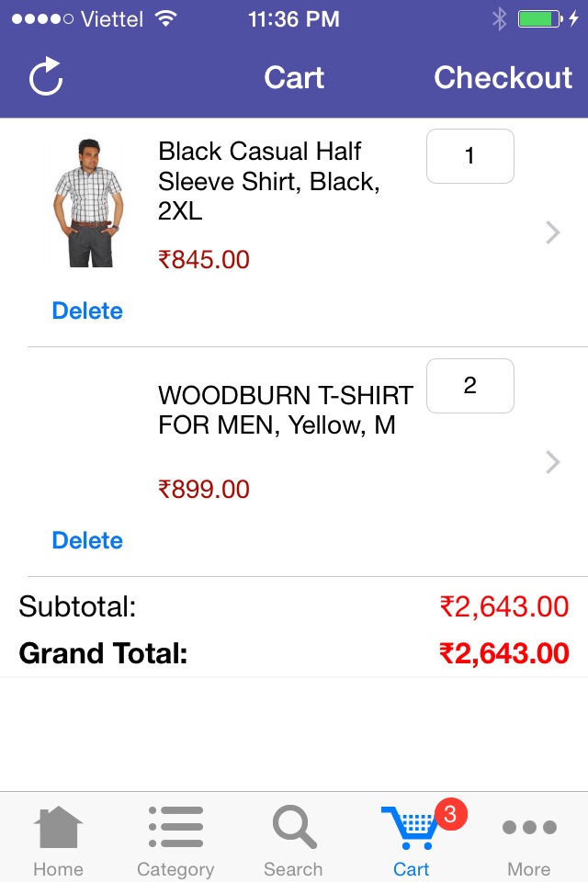Viewport: 588px width, 882px height.
Task: Tap the battery status icon
Action: click(x=540, y=18)
